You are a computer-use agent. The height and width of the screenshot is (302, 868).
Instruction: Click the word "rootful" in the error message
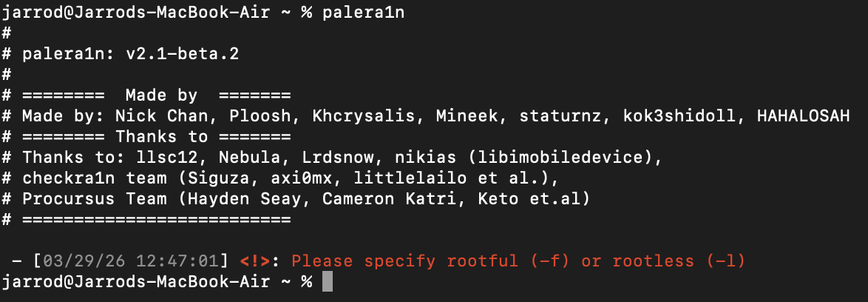(483, 261)
